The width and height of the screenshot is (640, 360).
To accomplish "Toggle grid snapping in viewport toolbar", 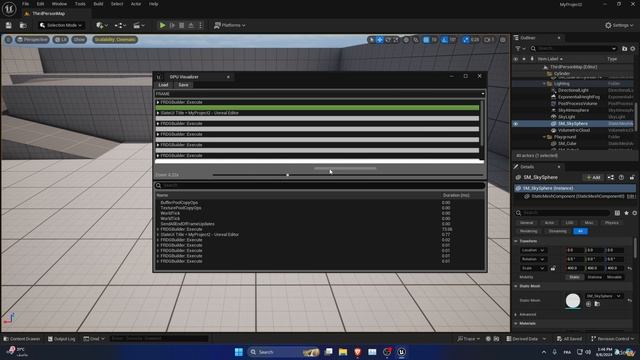I will click(426, 40).
